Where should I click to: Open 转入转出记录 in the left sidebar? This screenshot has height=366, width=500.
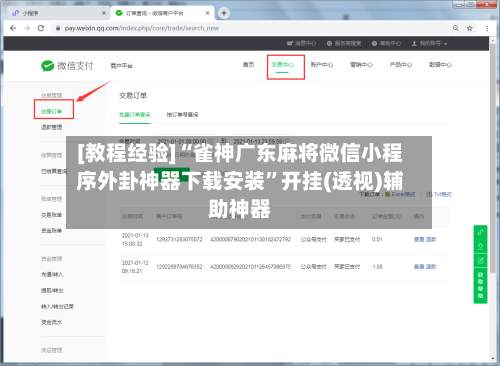57,306
